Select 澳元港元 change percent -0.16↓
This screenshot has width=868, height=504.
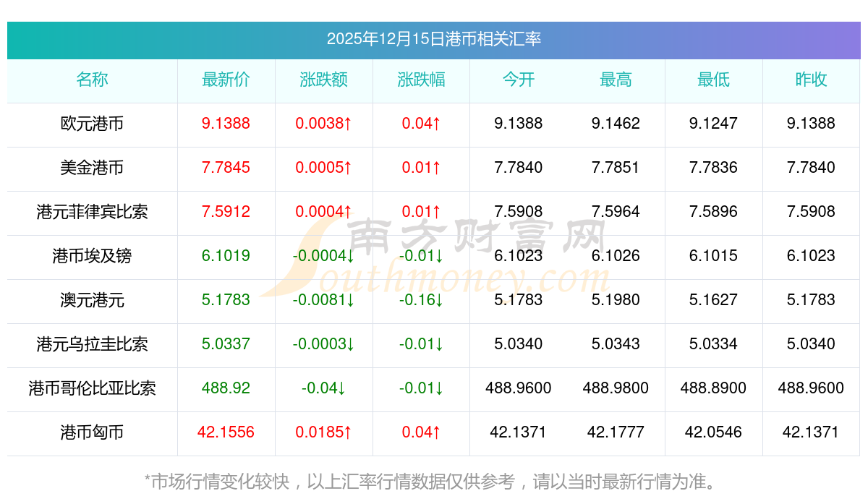click(x=421, y=300)
